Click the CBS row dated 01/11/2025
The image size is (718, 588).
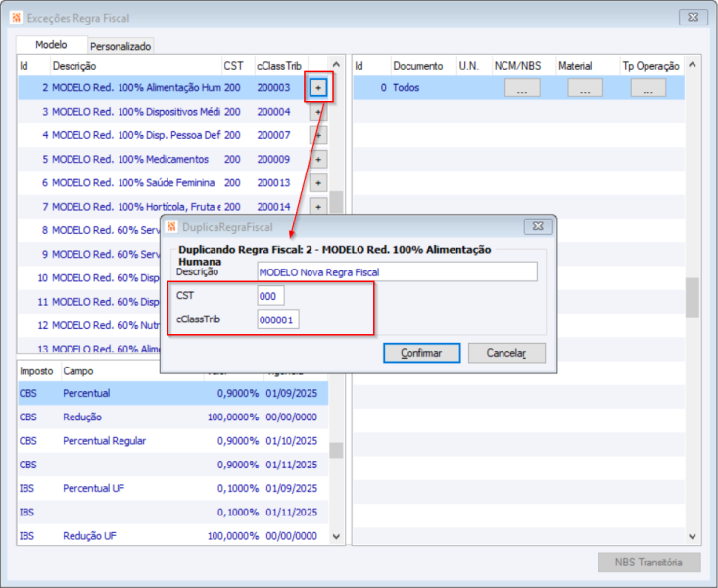[x=173, y=465]
